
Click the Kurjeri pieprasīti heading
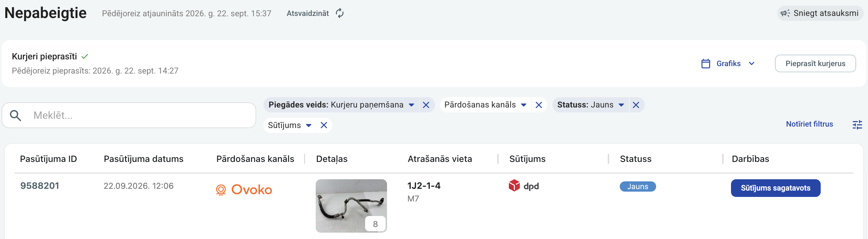44,57
